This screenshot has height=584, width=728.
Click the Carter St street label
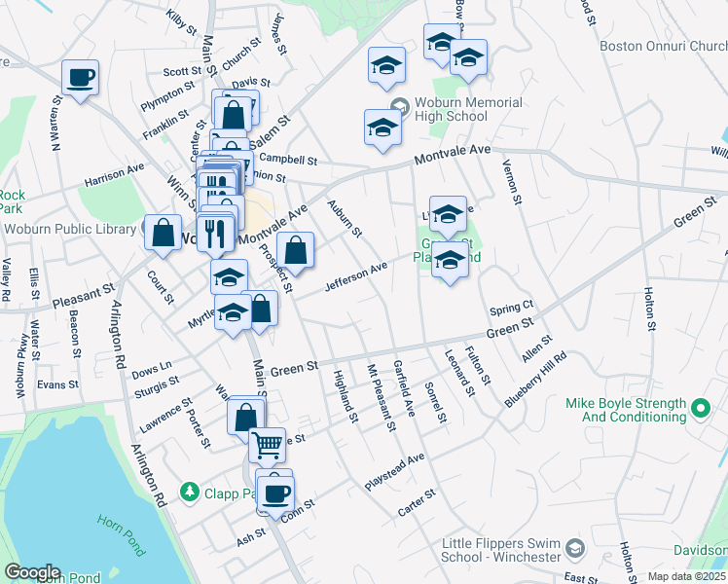click(x=417, y=503)
